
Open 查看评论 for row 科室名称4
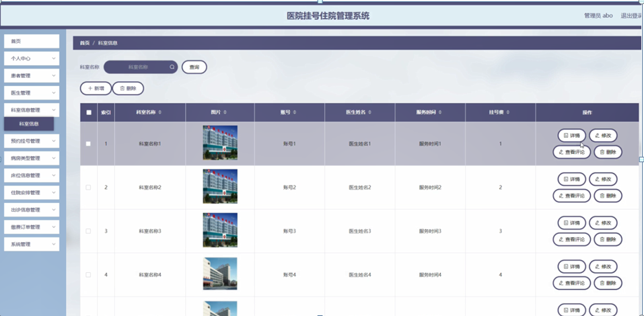(x=572, y=283)
